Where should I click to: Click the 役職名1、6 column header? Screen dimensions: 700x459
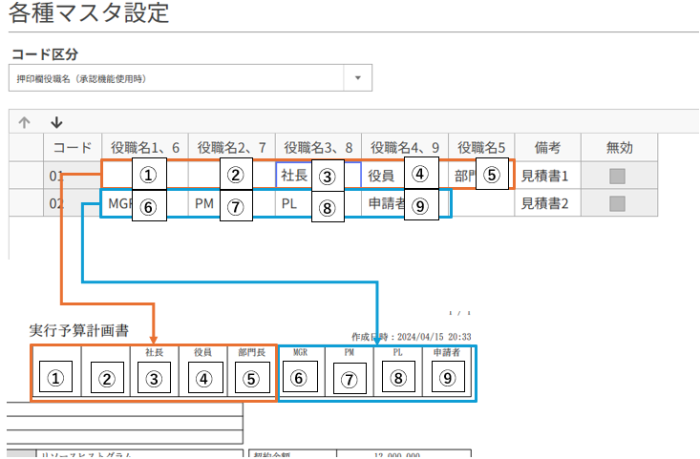pyautogui.click(x=144, y=147)
